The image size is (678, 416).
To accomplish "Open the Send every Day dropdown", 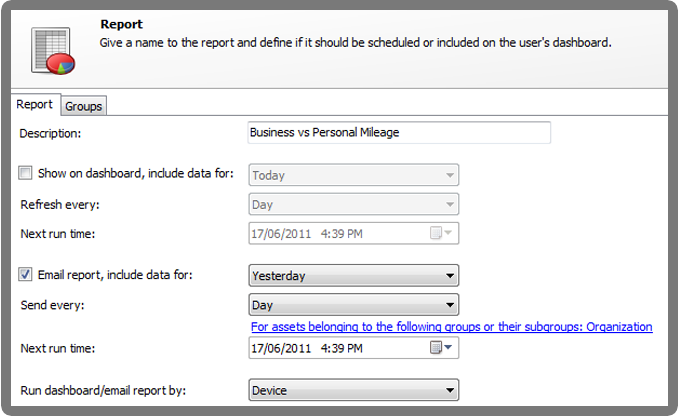I will pos(353,305).
